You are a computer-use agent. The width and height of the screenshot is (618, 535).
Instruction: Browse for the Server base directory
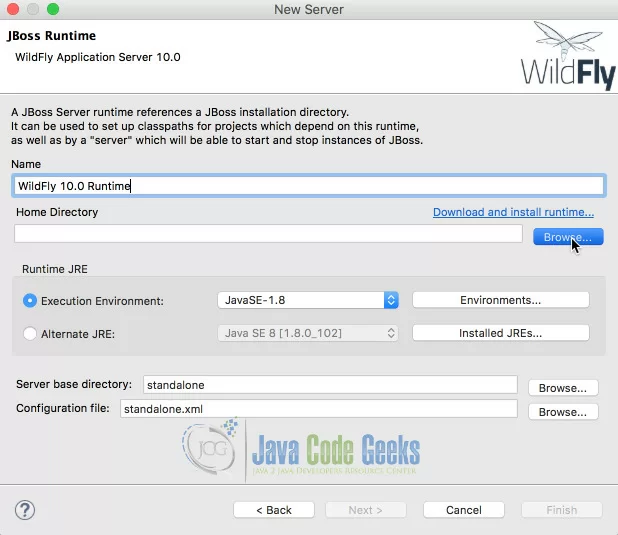click(563, 388)
